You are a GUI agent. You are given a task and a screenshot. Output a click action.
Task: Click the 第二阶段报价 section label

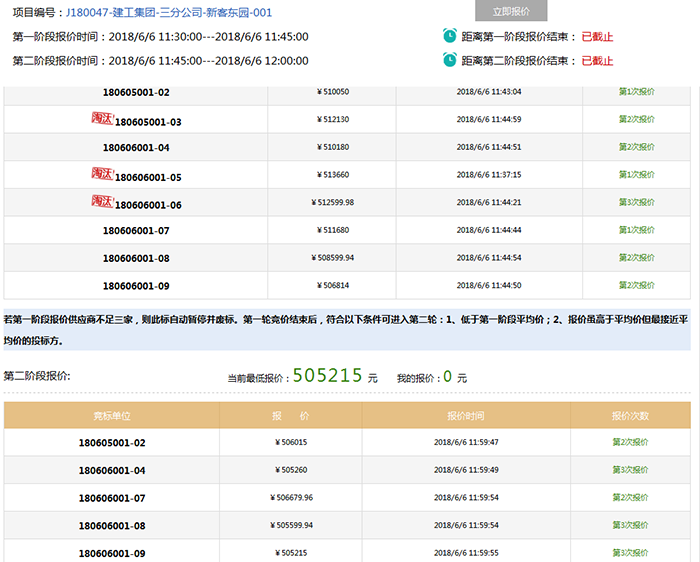point(37,376)
